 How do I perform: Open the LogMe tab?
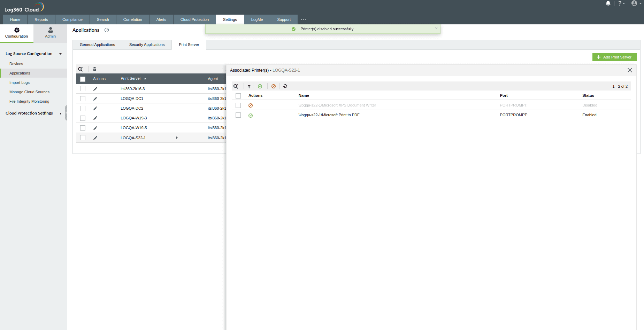click(257, 19)
